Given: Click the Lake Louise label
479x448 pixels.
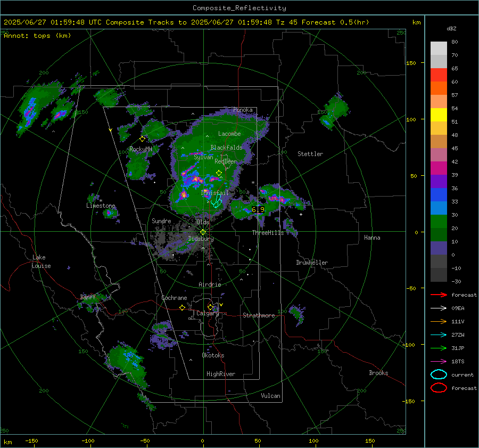Looking at the screenshot, I should tap(41, 262).
